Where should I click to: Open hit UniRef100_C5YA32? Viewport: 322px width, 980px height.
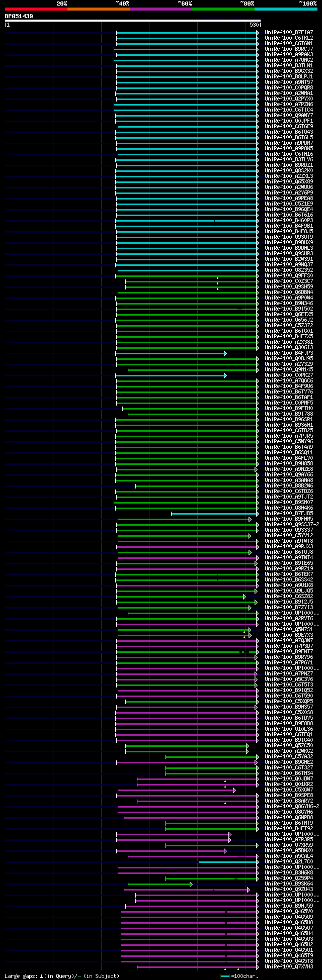tap(289, 756)
